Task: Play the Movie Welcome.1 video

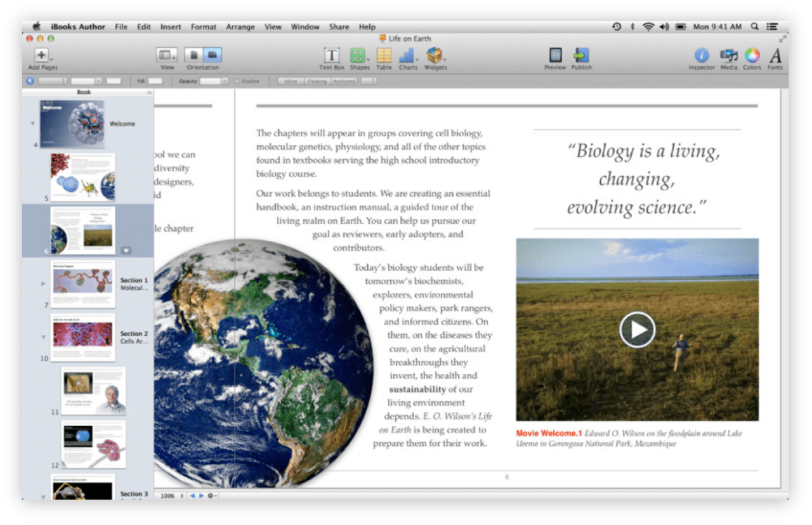Action: [x=637, y=330]
